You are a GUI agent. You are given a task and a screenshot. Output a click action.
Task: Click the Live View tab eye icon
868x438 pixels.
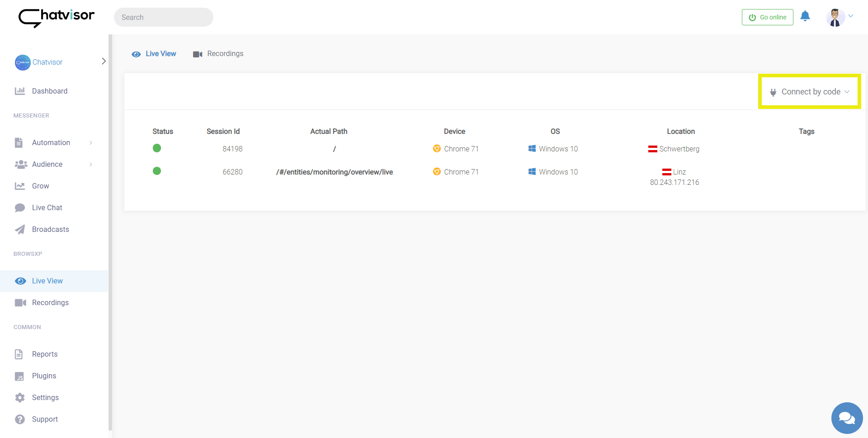click(x=136, y=54)
